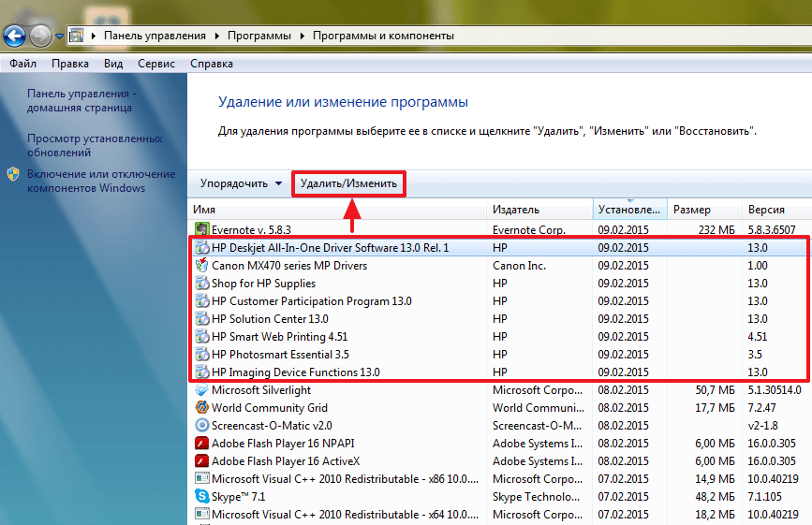Select HP Imaging Device Functions 13.0 entry
The width and height of the screenshot is (812, 525).
click(296, 372)
